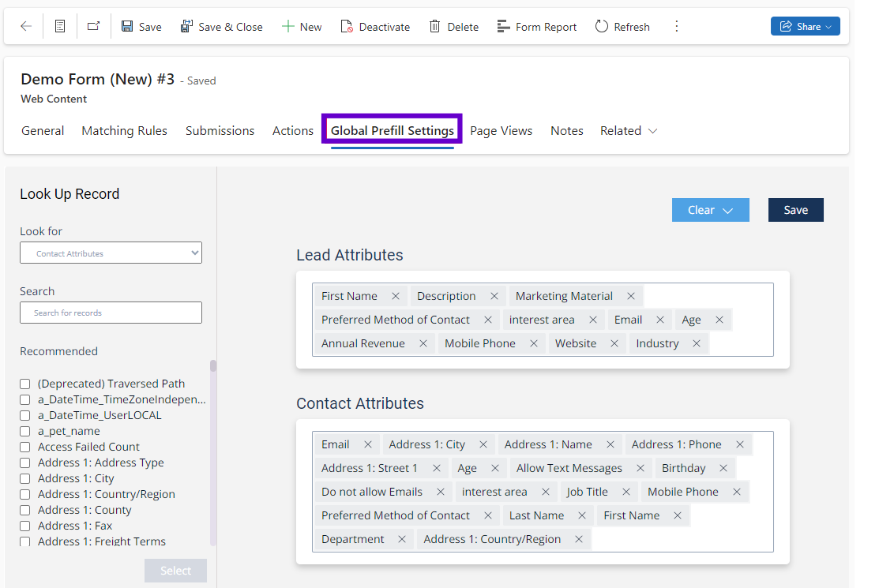This screenshot has height=588, width=879.
Task: Check Address 1: Country/Region checkbox in list
Action: [24, 495]
